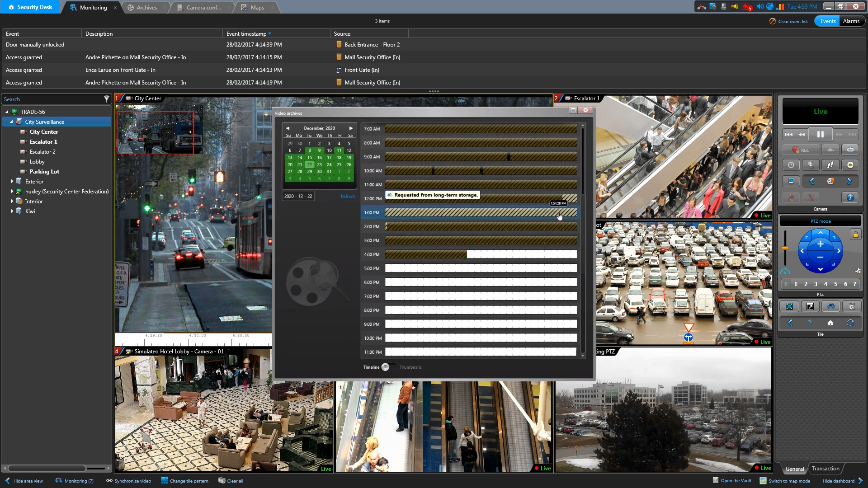Enable the Alarms tab view

click(851, 21)
